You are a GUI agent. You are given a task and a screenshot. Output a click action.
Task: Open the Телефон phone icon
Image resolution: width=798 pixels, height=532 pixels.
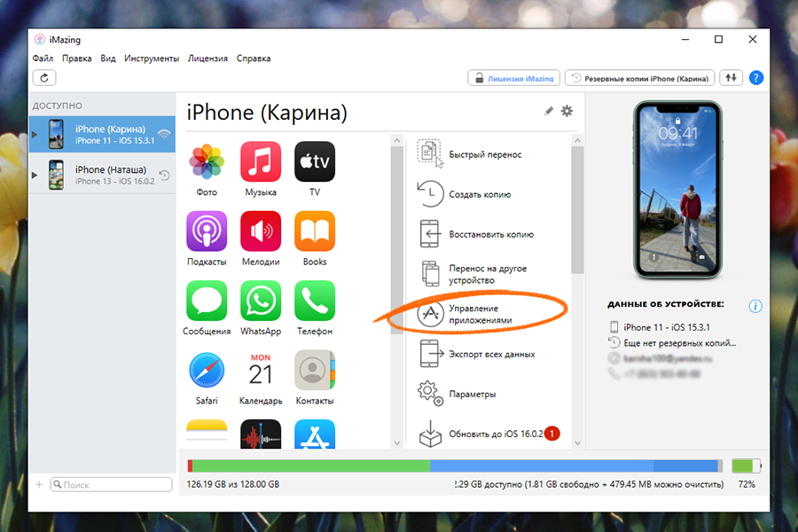click(x=315, y=301)
